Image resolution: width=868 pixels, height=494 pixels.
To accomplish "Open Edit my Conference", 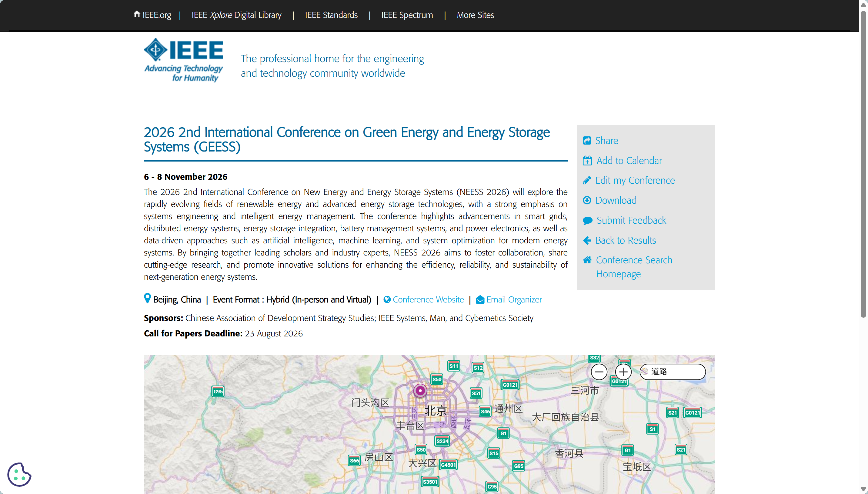I will [x=635, y=180].
